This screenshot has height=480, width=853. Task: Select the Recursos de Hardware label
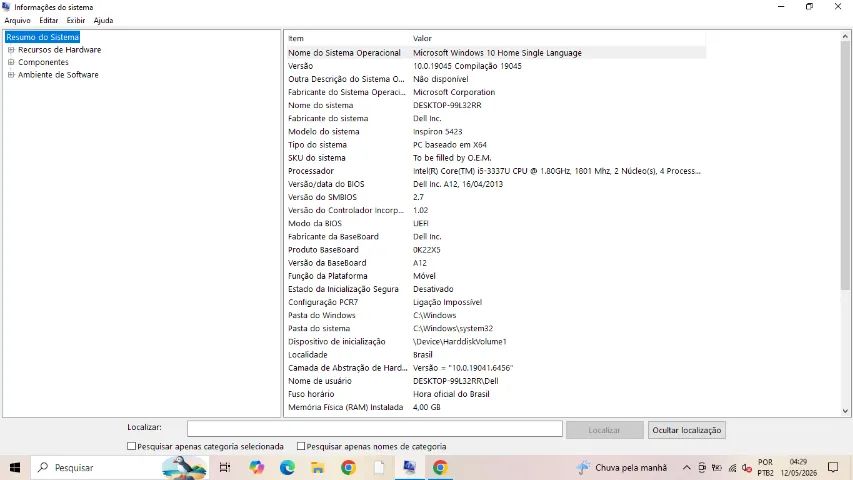59,50
